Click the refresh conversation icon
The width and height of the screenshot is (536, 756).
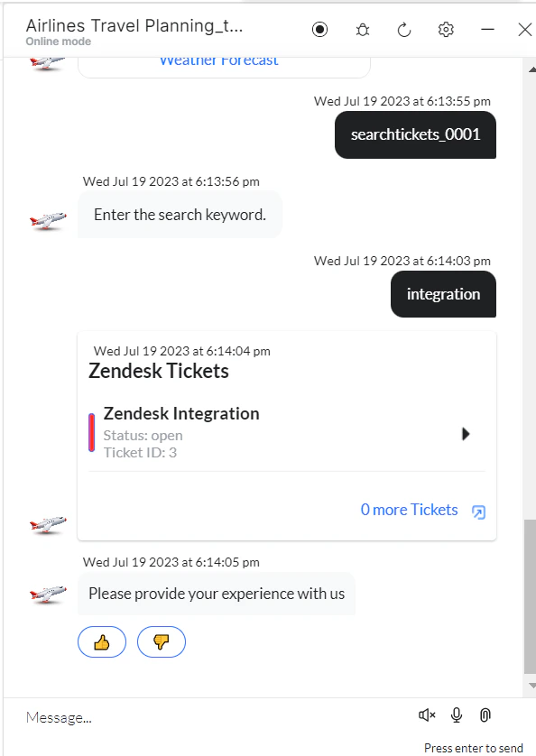tap(403, 29)
